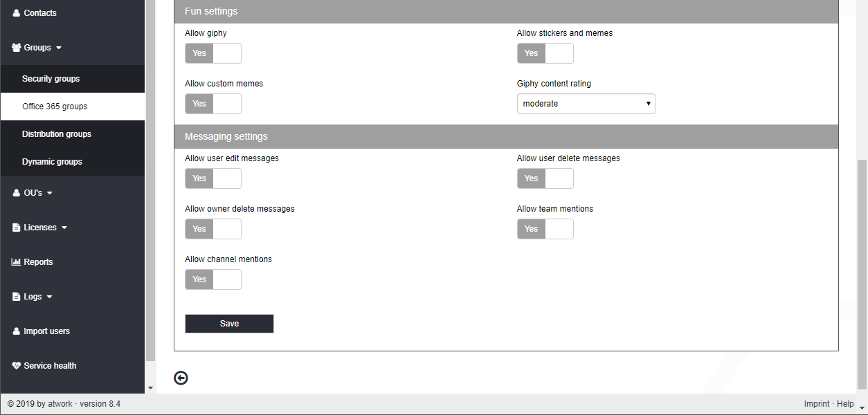The image size is (868, 415).
Task: Open the Help link in footer
Action: coord(845,404)
